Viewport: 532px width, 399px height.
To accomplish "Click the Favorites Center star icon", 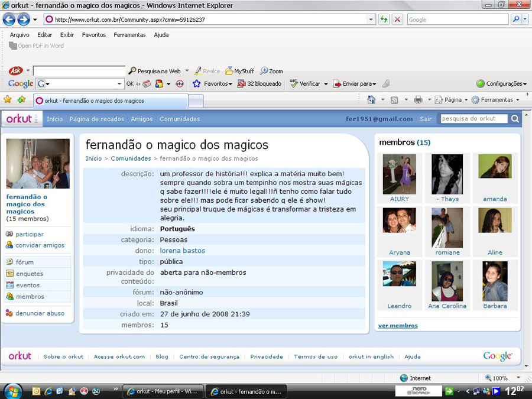I will (8, 100).
